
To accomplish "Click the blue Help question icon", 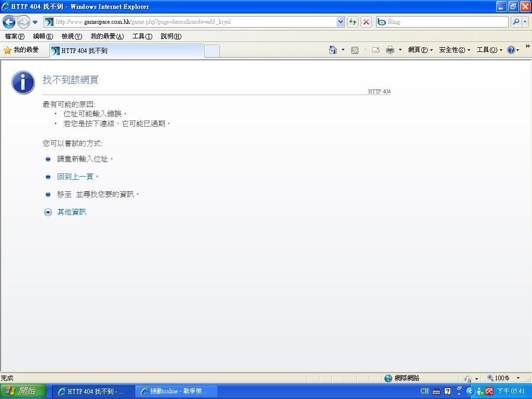I will tap(511, 50).
